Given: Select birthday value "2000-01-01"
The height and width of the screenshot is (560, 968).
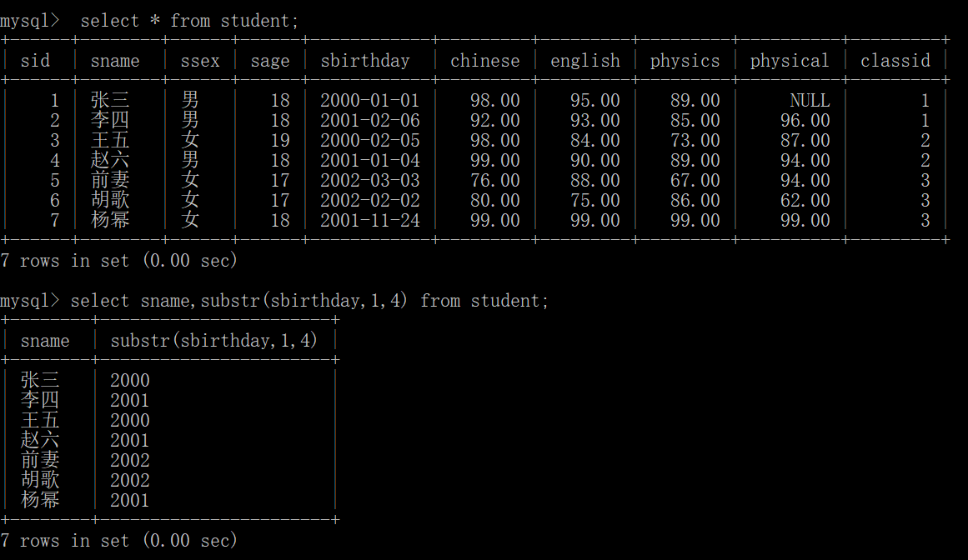Looking at the screenshot, I should point(370,100).
